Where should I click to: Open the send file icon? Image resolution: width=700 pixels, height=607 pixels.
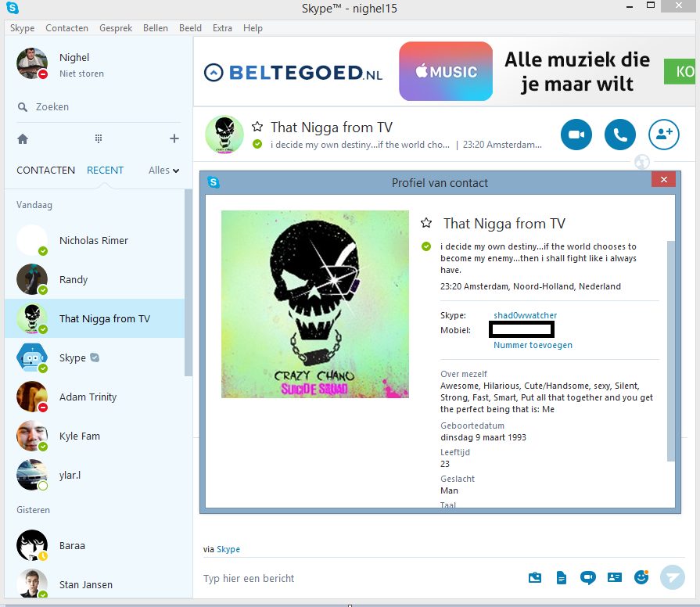click(x=535, y=577)
